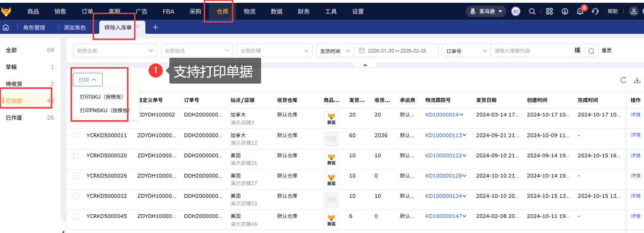Click product thumbnail in row YCRKD5000045

331,220
